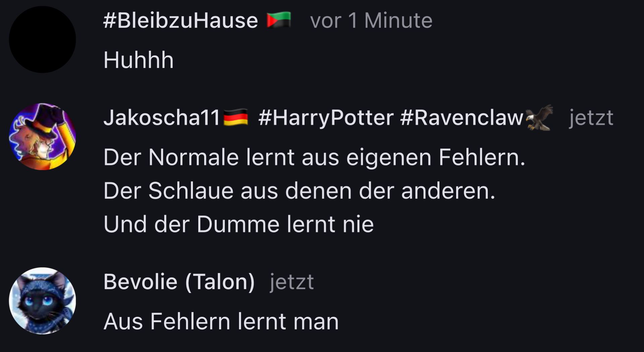Screen dimensions: 644x352
Task: Select the line "Und der Dumme lernt nie"
Action: [238, 224]
